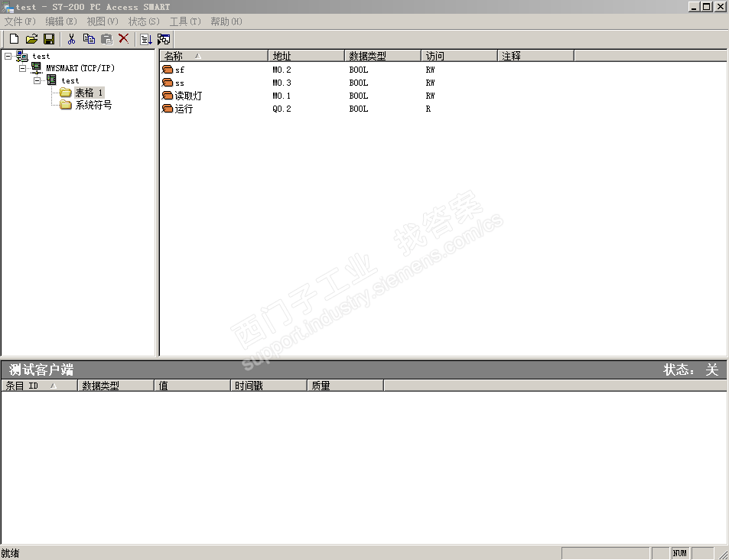Click the New project toolbar icon
Screen dimensions: 729x560
coord(15,39)
